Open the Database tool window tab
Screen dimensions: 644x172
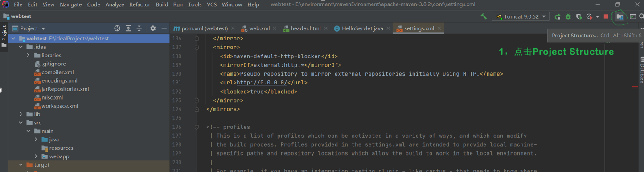642,70
